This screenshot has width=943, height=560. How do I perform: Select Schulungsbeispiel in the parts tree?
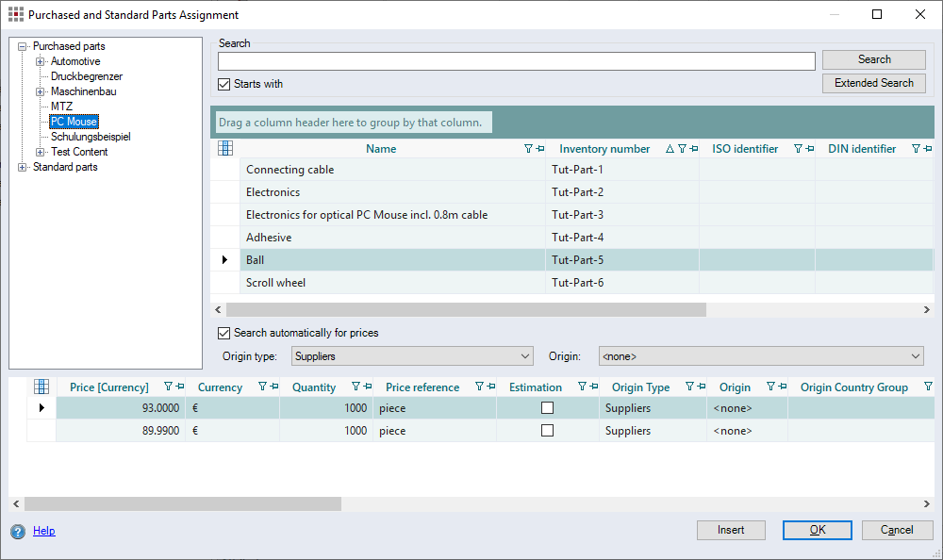(91, 137)
